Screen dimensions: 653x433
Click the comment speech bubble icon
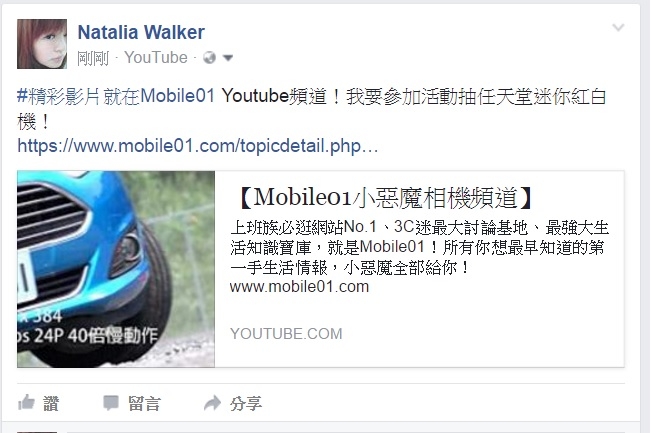point(111,403)
